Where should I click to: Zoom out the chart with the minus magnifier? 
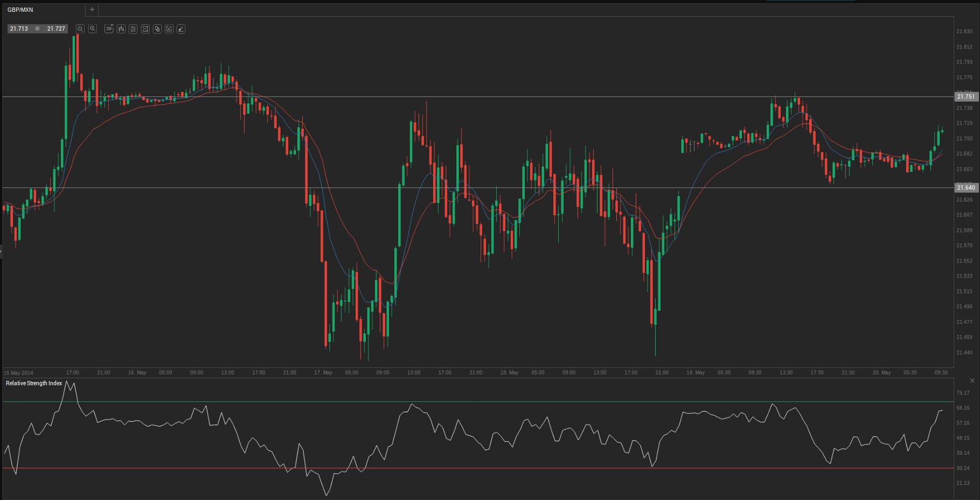click(x=80, y=29)
